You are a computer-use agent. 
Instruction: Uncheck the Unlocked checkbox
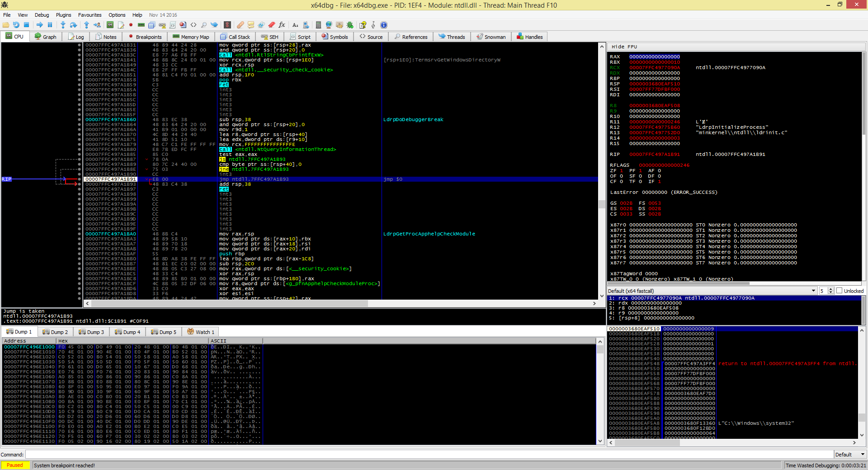839,291
